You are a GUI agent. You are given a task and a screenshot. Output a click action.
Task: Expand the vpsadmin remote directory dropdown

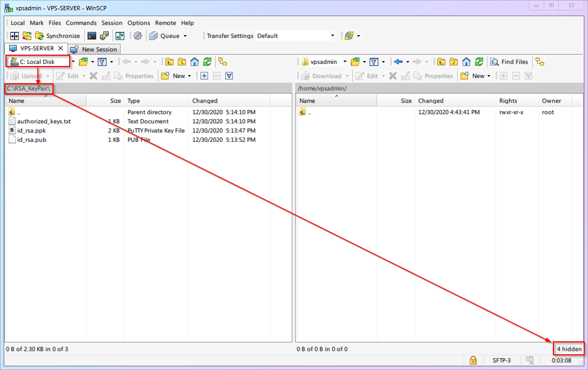tap(345, 62)
